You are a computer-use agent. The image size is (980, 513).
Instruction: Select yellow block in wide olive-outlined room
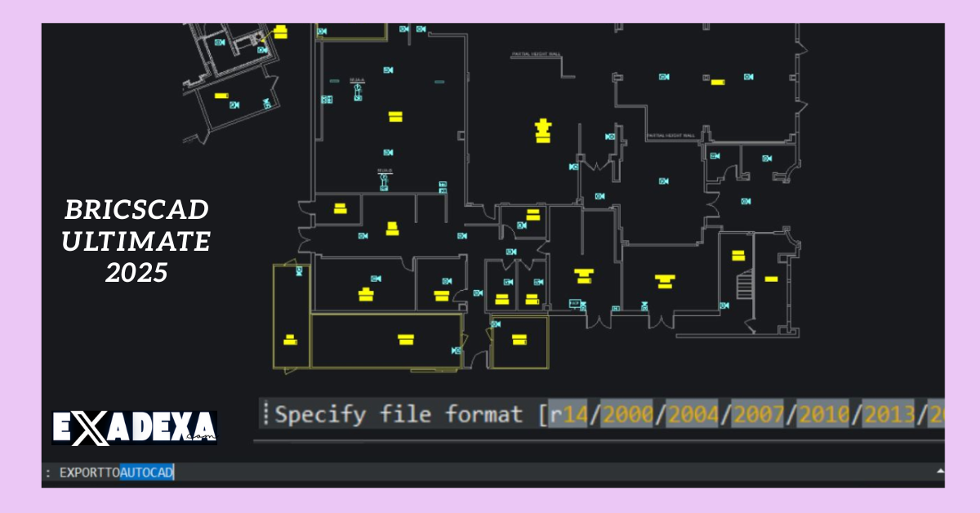(x=406, y=339)
